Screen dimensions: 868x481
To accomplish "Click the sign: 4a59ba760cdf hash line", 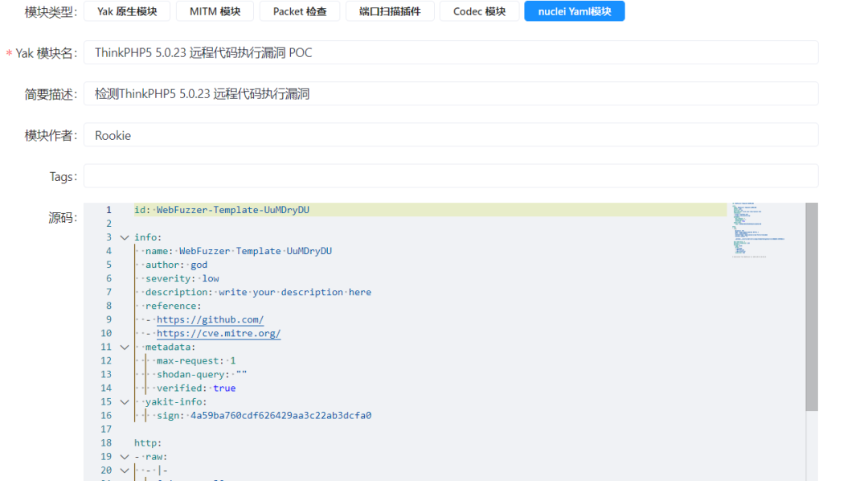I will click(x=264, y=416).
